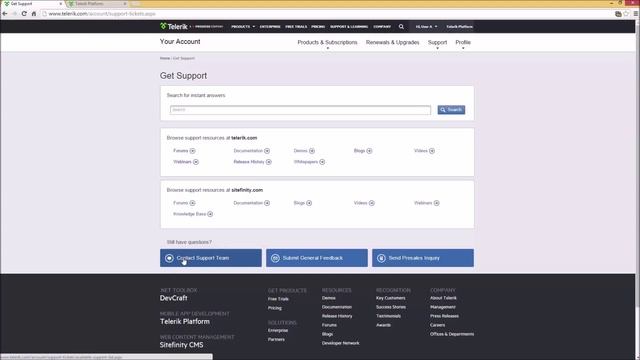This screenshot has width=640, height=360.
Task: Open the arrow icon beside sitefinity.com Videos
Action: point(371,203)
